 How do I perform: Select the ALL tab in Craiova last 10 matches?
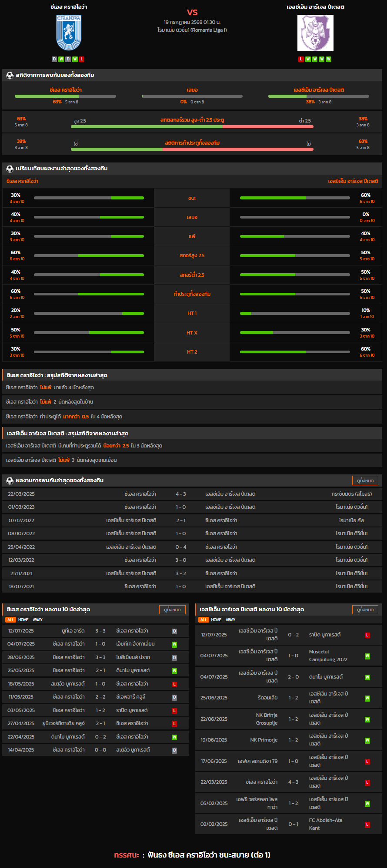pyautogui.click(x=10, y=620)
